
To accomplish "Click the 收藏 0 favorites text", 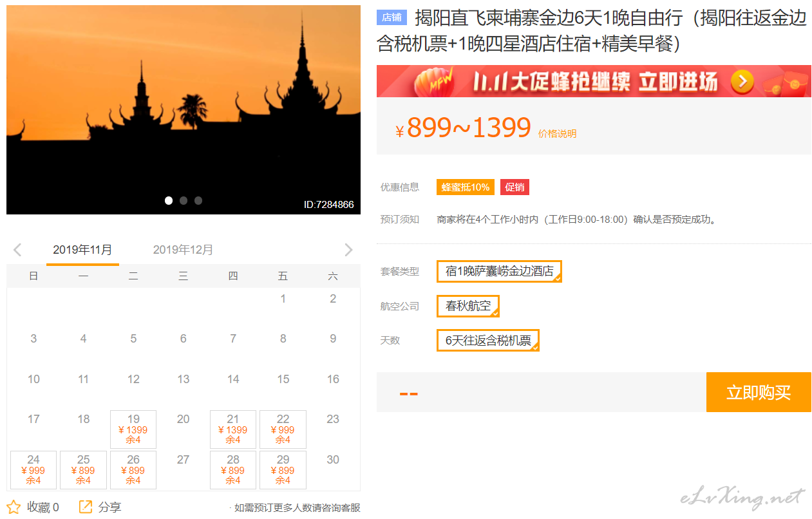I will [43, 507].
